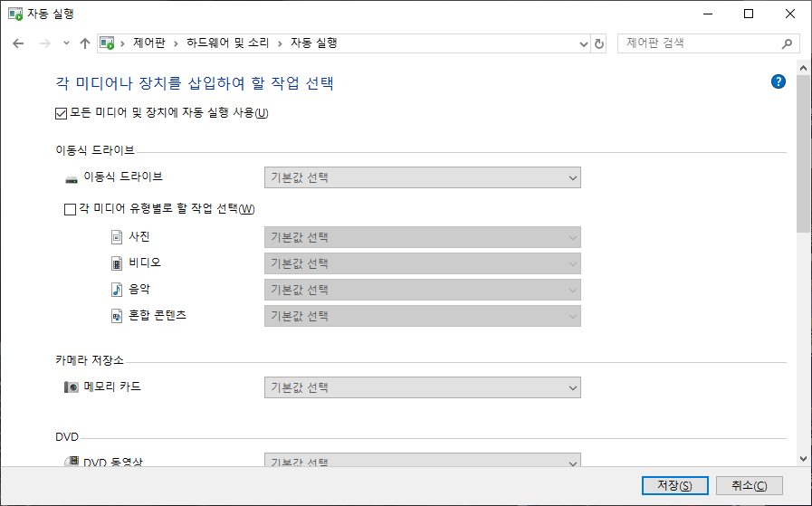
Task: Click the 메모리 카드 camera icon
Action: [72, 387]
